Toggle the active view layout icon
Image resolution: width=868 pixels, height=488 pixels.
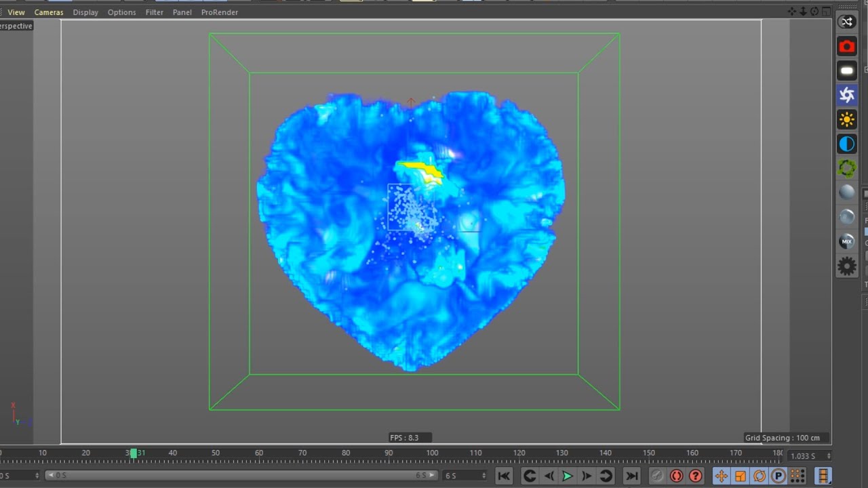coord(826,12)
